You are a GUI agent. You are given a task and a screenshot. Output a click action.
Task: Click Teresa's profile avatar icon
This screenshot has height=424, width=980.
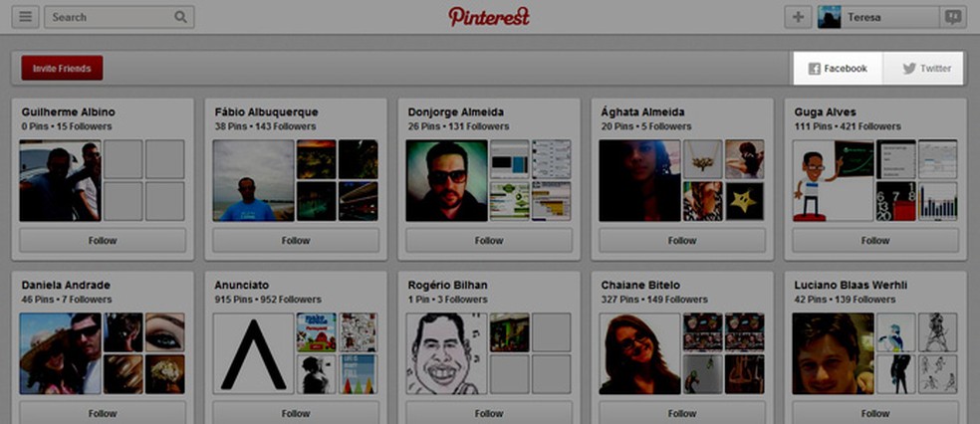829,17
